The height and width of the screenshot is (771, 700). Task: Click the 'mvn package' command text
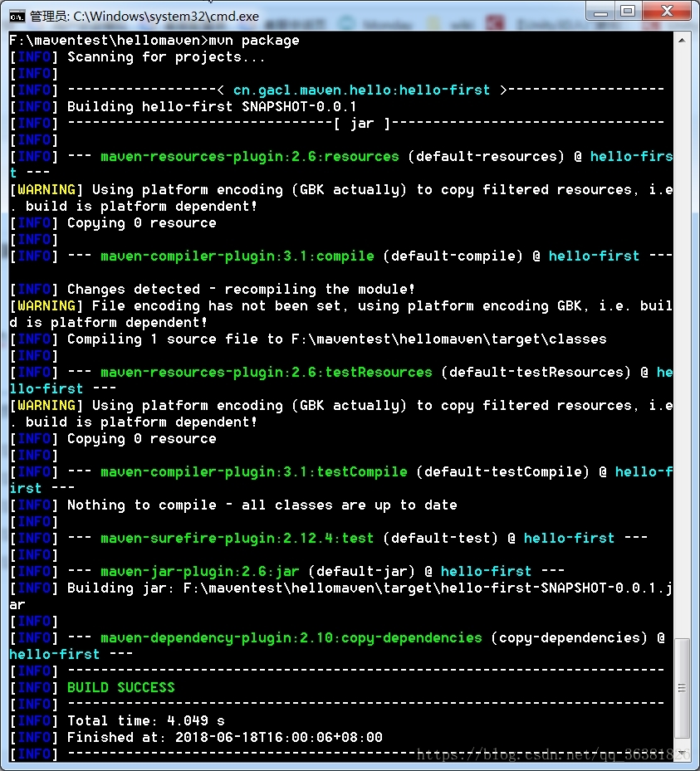[x=254, y=41]
